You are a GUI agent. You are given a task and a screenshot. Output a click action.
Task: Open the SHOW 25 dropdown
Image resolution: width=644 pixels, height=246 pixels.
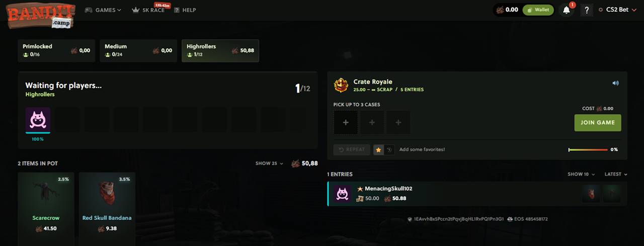tap(269, 163)
